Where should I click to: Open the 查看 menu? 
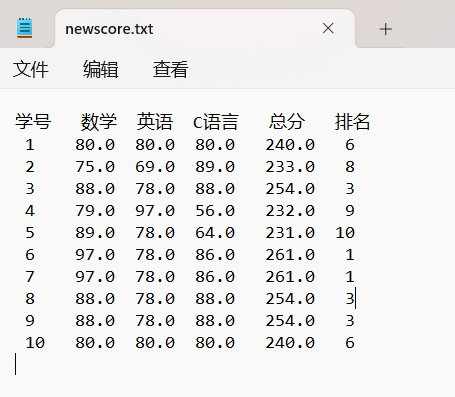[171, 69]
